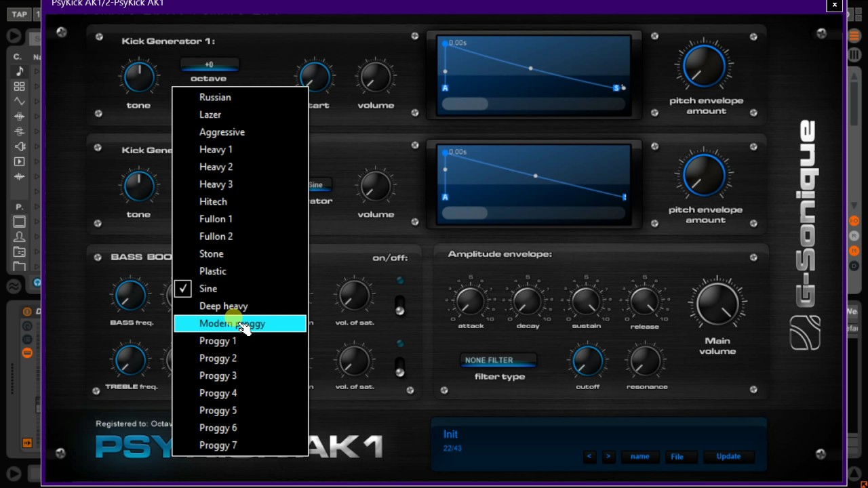Click the orange session view selector icon
The width and height of the screenshot is (868, 488).
[x=854, y=37]
